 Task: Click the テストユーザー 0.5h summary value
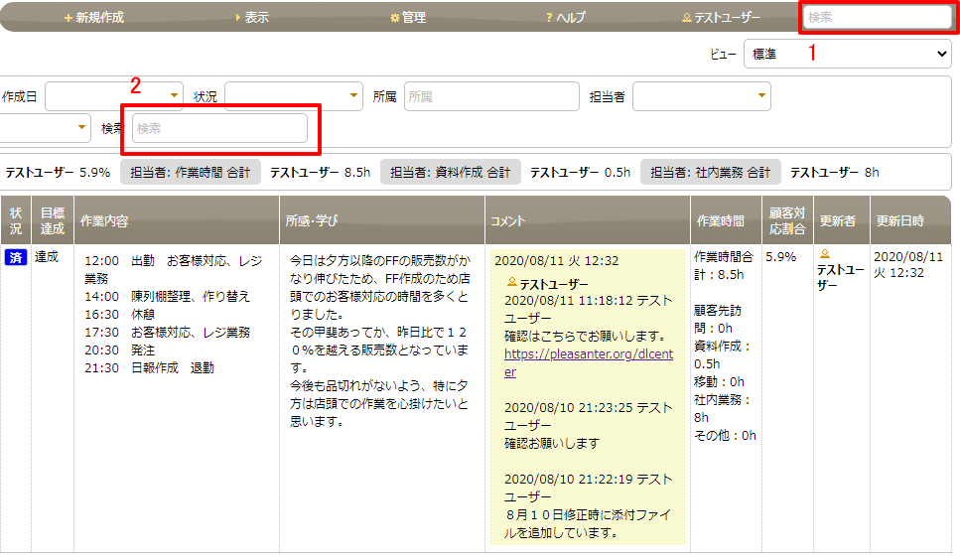(581, 173)
